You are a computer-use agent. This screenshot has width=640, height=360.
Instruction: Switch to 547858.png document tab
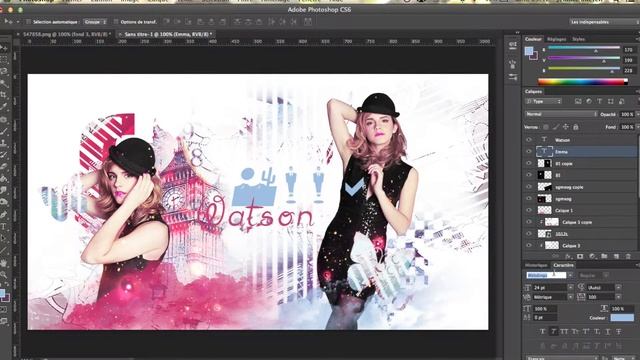pos(66,35)
